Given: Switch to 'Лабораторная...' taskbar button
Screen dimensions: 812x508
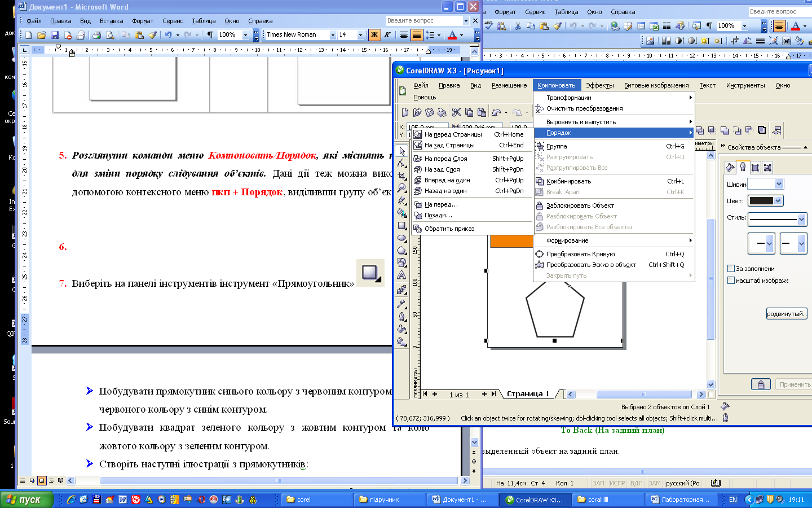Looking at the screenshot, I should 681,500.
